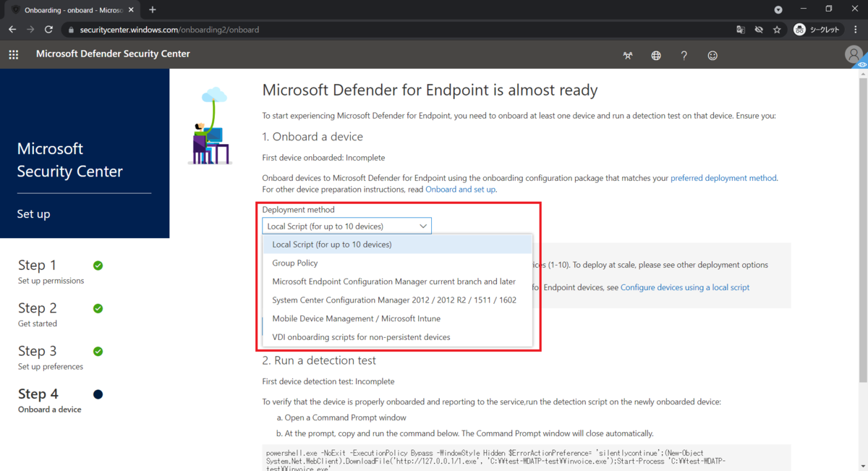The height and width of the screenshot is (471, 868).
Task: Click the blue eye badge near avatar
Action: (862, 64)
